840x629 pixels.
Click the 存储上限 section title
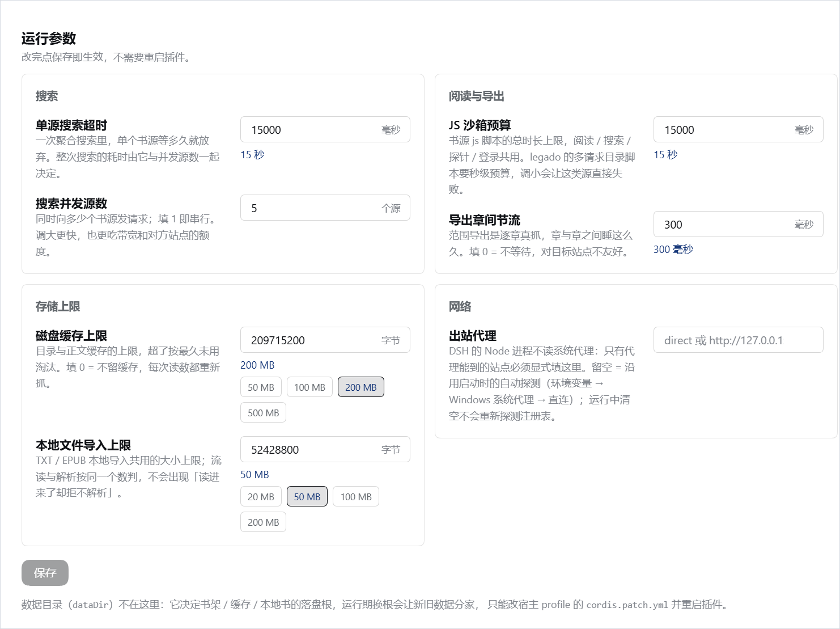(x=58, y=307)
